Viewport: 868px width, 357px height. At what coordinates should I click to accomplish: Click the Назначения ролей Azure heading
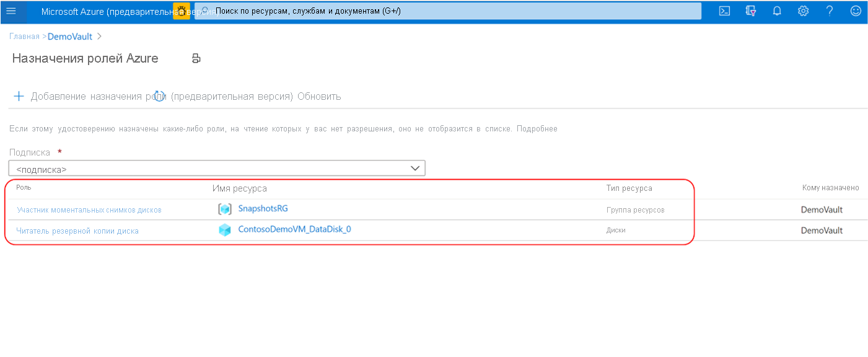coord(85,59)
